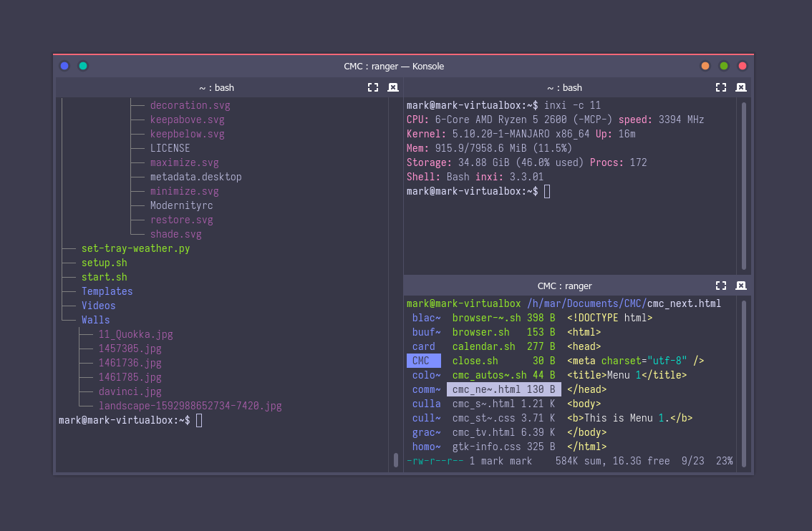Click the Templates folder in the tree
This screenshot has height=531, width=812.
[x=107, y=291]
